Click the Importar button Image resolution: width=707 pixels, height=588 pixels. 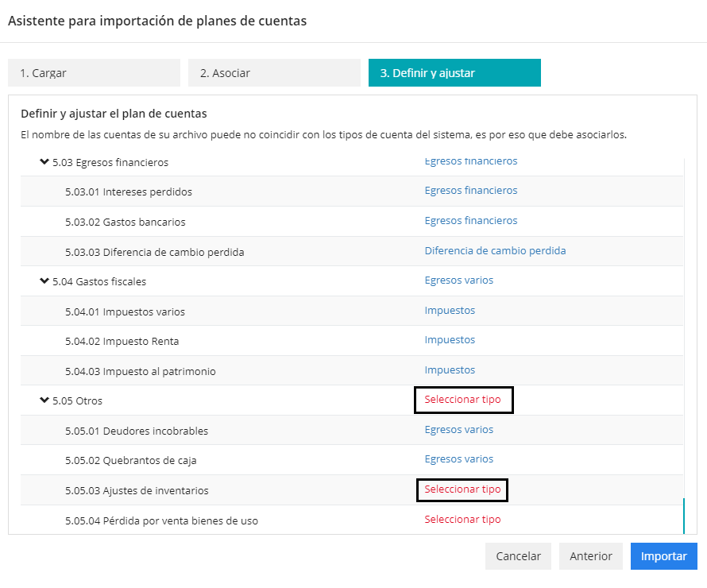(x=663, y=556)
